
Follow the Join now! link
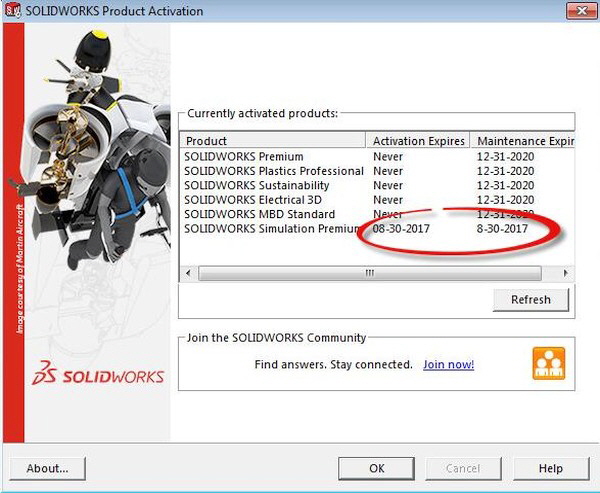448,364
